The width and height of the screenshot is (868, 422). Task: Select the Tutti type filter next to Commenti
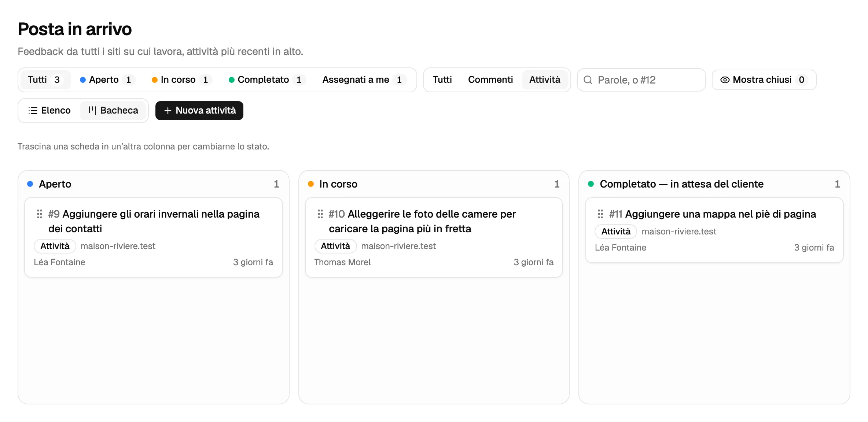click(442, 80)
